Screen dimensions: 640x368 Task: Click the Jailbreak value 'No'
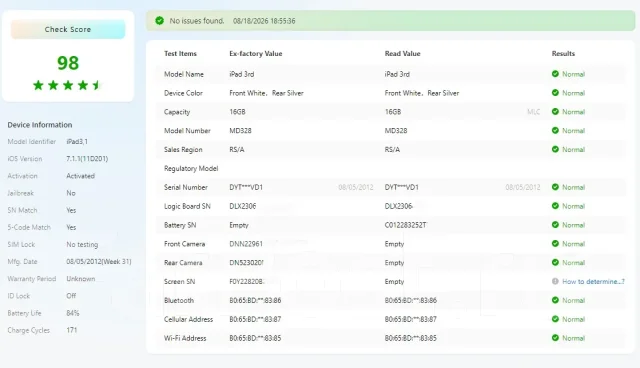[x=71, y=193]
